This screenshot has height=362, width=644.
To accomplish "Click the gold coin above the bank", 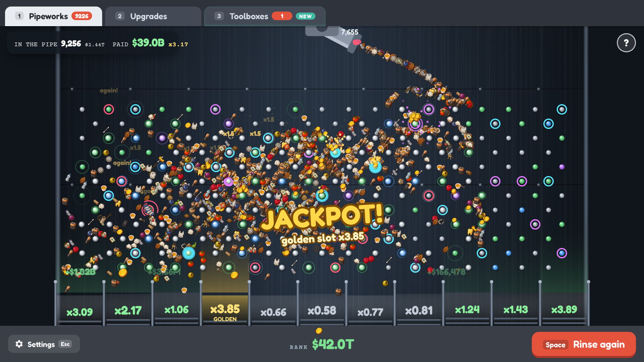I will [x=319, y=331].
